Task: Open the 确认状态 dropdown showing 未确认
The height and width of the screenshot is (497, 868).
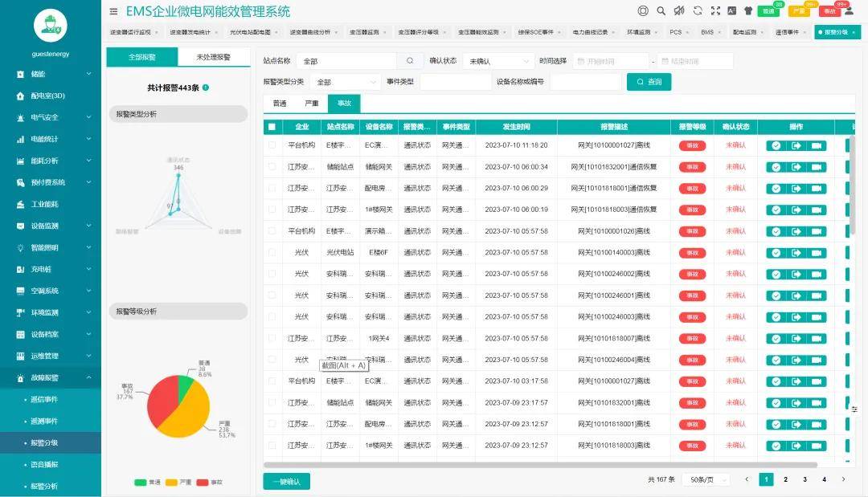Action: (x=498, y=61)
